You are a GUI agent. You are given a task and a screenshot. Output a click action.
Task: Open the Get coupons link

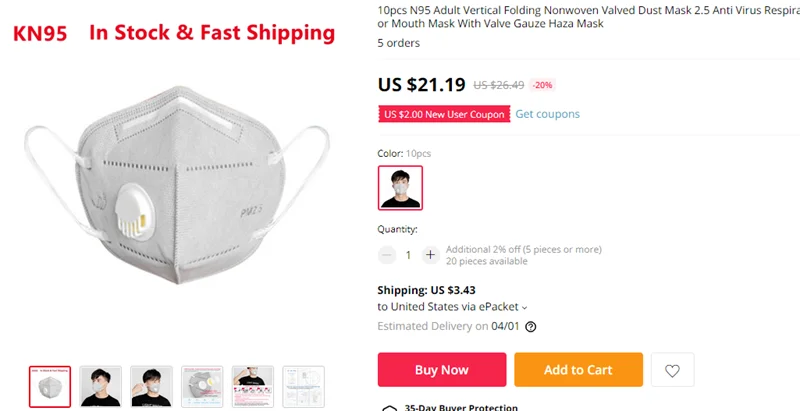pos(547,114)
